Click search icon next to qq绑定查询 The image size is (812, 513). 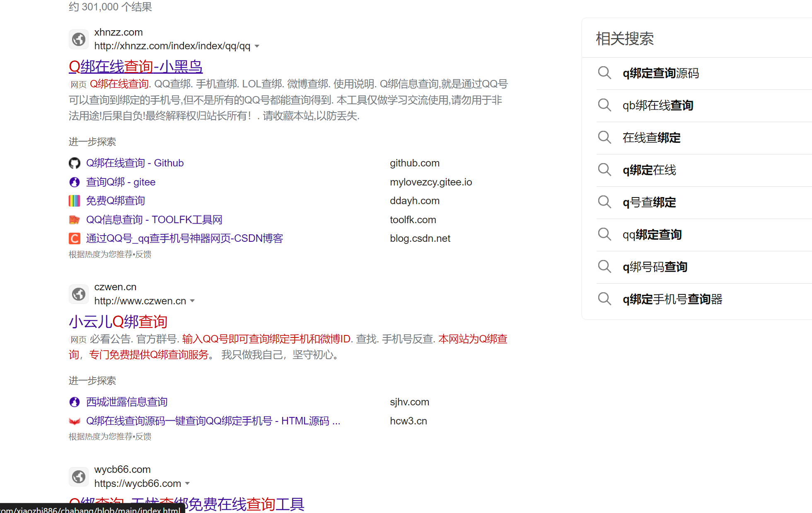[x=604, y=234]
